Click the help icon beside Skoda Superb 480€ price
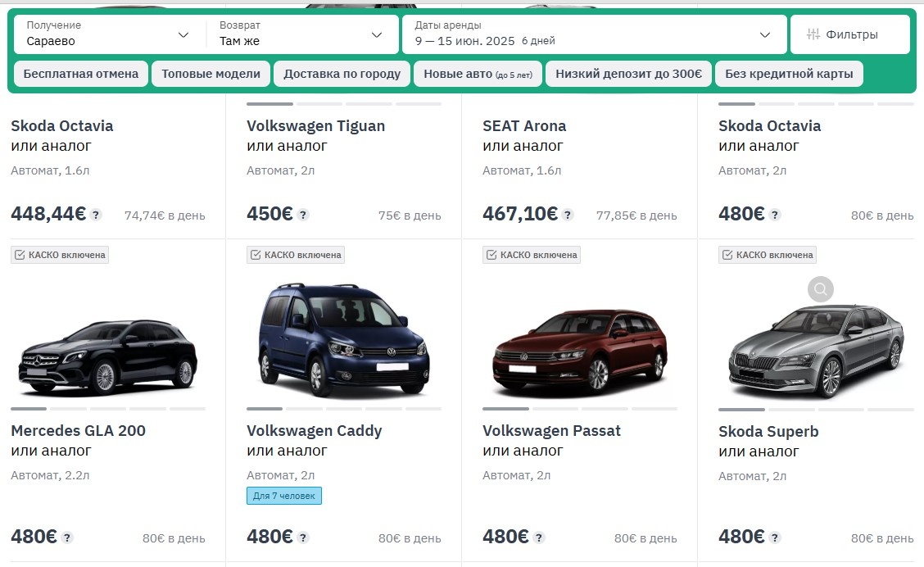The width and height of the screenshot is (924, 567). (x=774, y=538)
